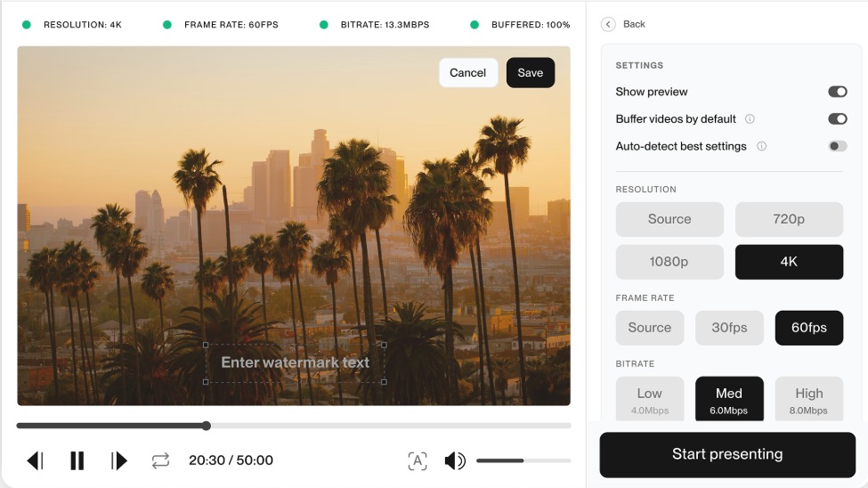Pick the High 8.0Mbps bitrate

point(808,399)
